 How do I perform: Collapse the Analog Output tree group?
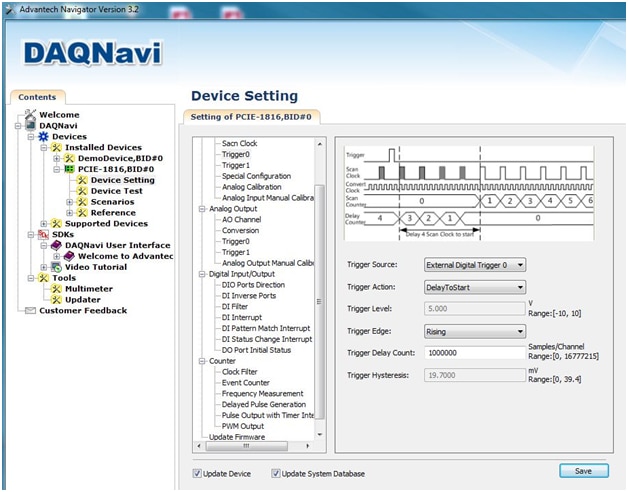click(202, 209)
